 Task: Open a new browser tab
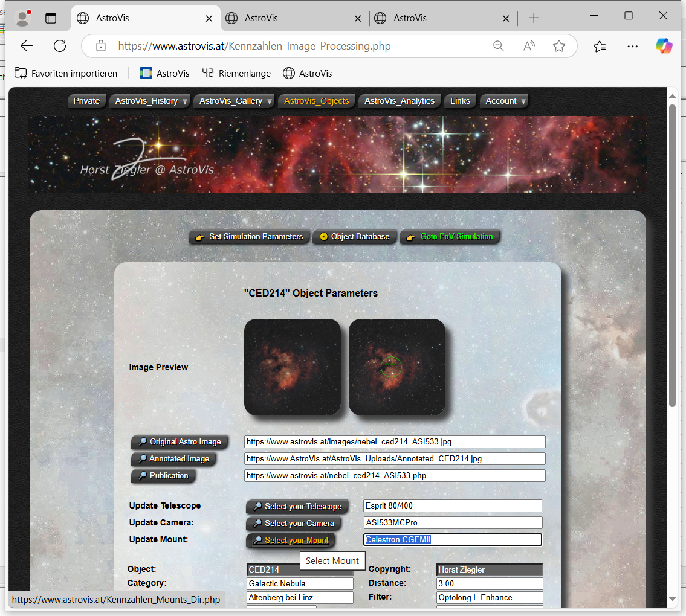tap(534, 18)
